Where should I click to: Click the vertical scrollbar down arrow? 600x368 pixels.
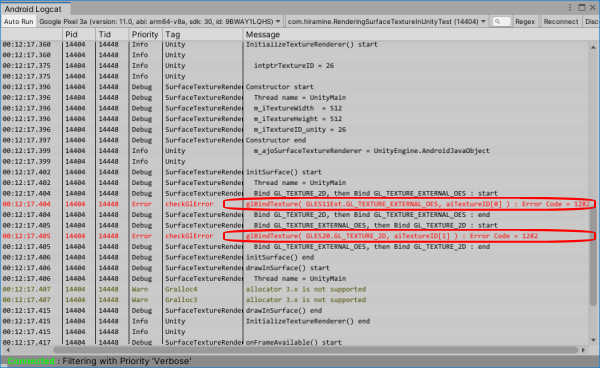tap(593, 340)
